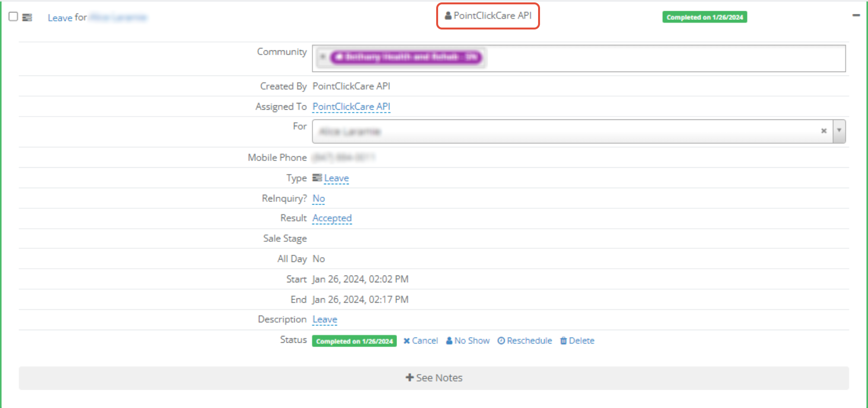Click the green Completed status badge in Status row
Viewport: 868px width, 408px height.
(x=354, y=341)
